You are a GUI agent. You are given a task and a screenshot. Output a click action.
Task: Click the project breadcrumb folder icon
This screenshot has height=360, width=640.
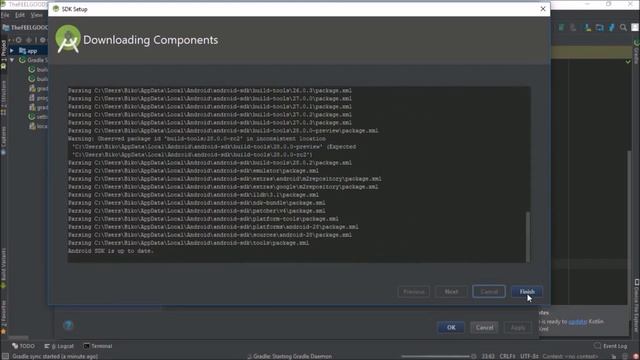(6, 27)
